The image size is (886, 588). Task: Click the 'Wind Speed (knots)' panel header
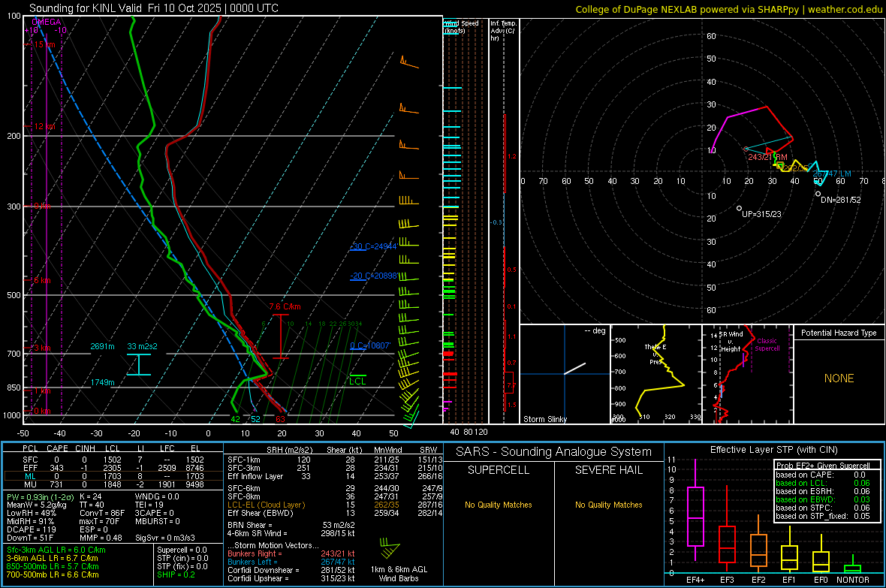click(x=462, y=26)
